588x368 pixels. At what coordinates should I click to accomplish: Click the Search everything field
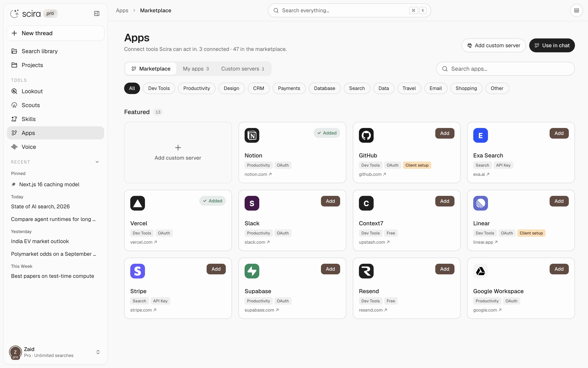(x=349, y=10)
